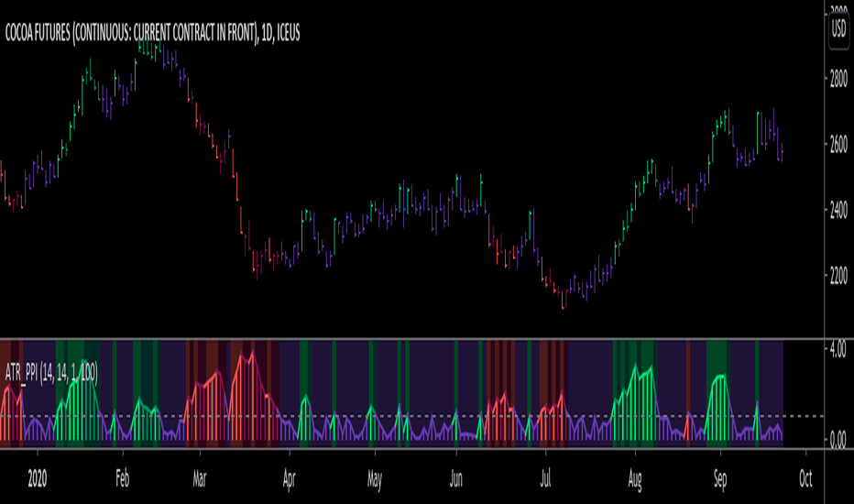Select the 2200 price axis label

[x=838, y=276]
